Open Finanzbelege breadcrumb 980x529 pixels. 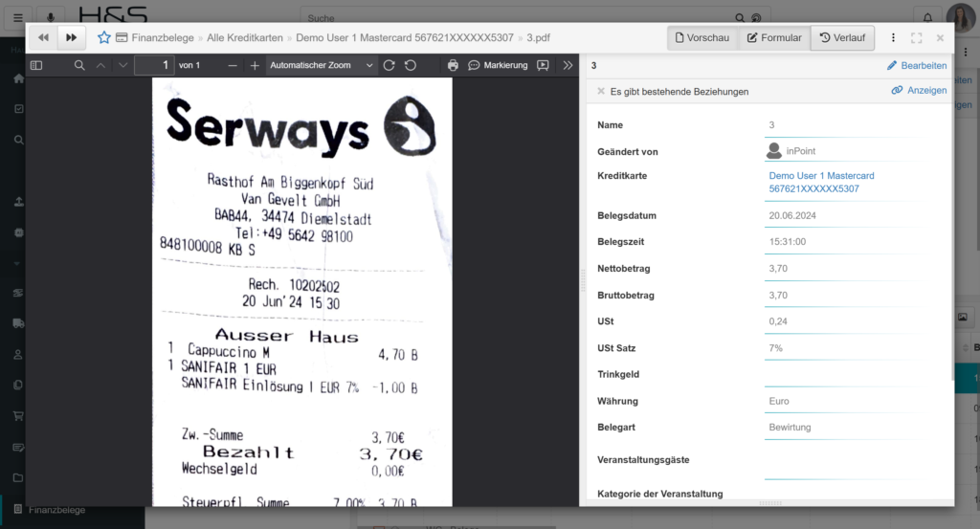click(163, 38)
